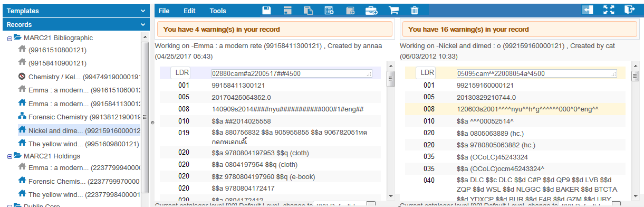This screenshot has width=644, height=207.
Task: Open holdings Emma : a modern... (2237799940000
Action: [x=84, y=167]
